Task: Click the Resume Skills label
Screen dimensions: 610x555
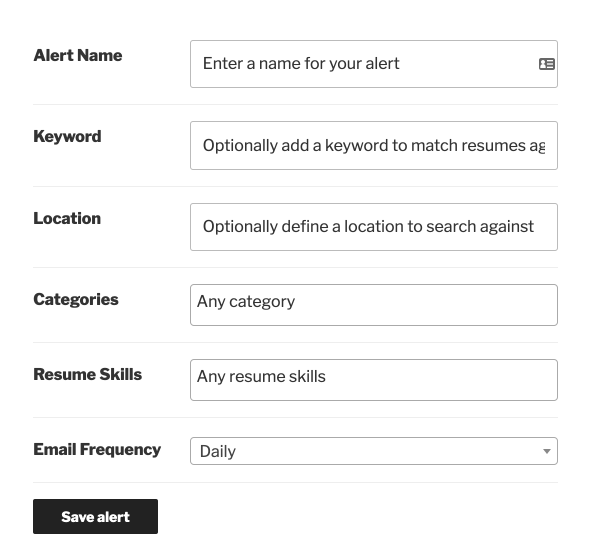Action: [x=88, y=375]
